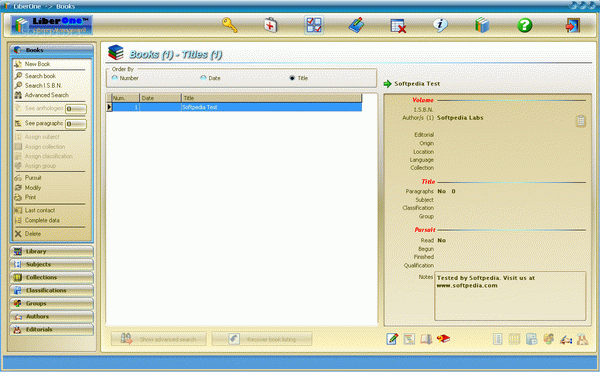Click the information bubble icon in the toolbar
Image resolution: width=600 pixels, height=372 pixels.
(x=440, y=25)
